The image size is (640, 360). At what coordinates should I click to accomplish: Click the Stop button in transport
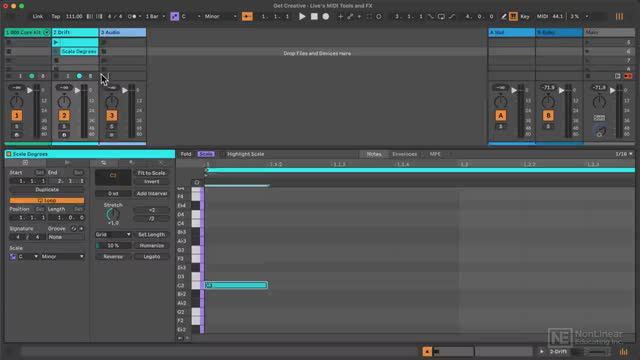(314, 16)
